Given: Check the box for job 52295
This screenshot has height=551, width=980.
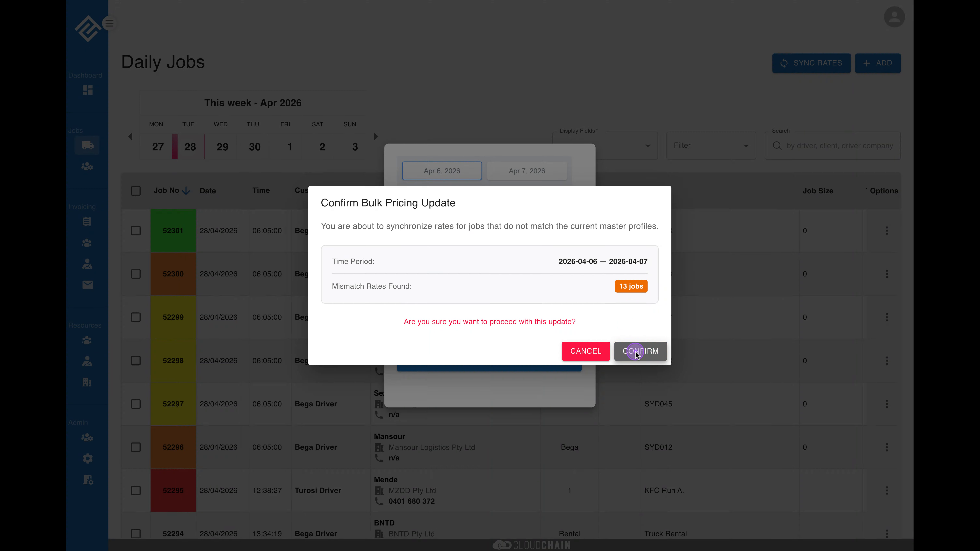Looking at the screenshot, I should tap(136, 491).
